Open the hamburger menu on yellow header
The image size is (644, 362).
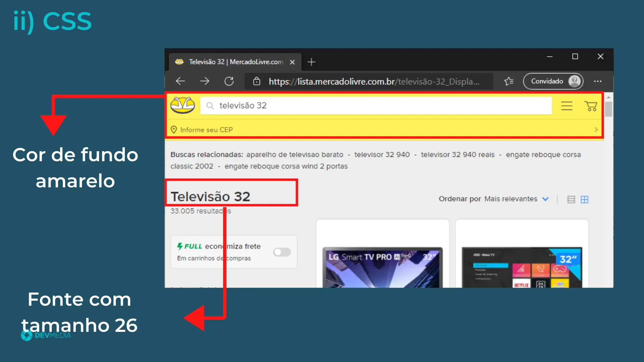coord(567,106)
